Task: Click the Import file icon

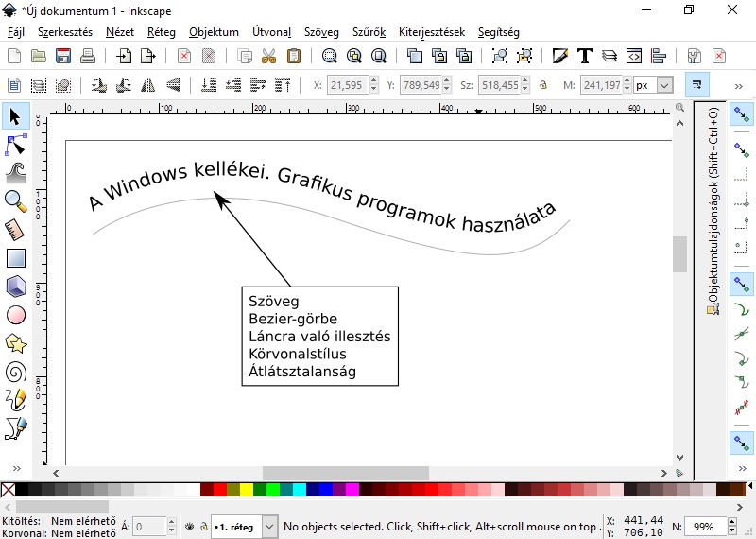Action: (124, 56)
